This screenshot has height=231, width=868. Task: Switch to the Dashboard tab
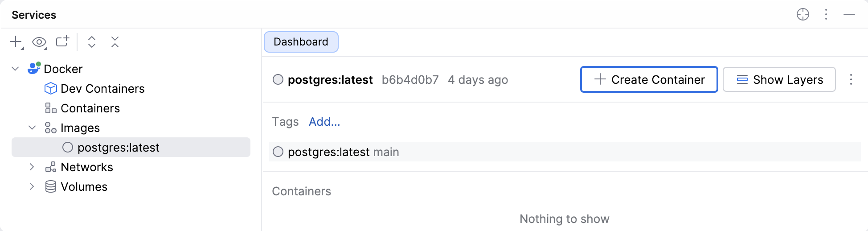pyautogui.click(x=301, y=42)
